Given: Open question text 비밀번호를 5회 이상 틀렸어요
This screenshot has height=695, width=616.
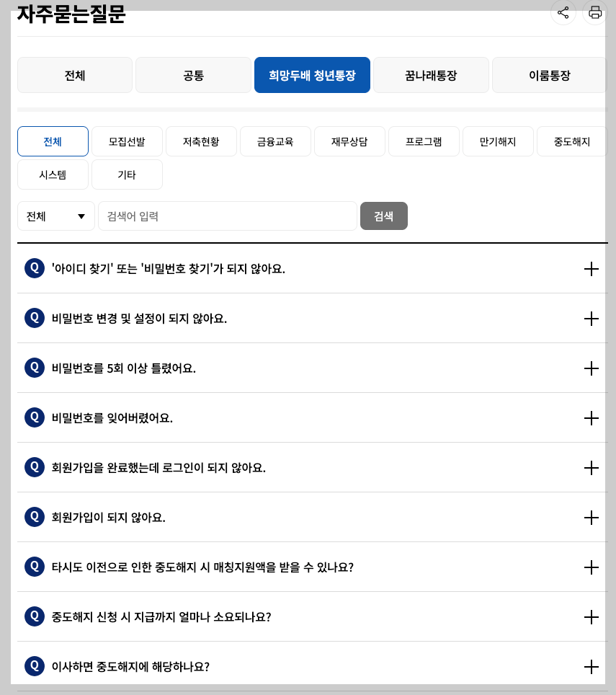Looking at the screenshot, I should click(123, 368).
